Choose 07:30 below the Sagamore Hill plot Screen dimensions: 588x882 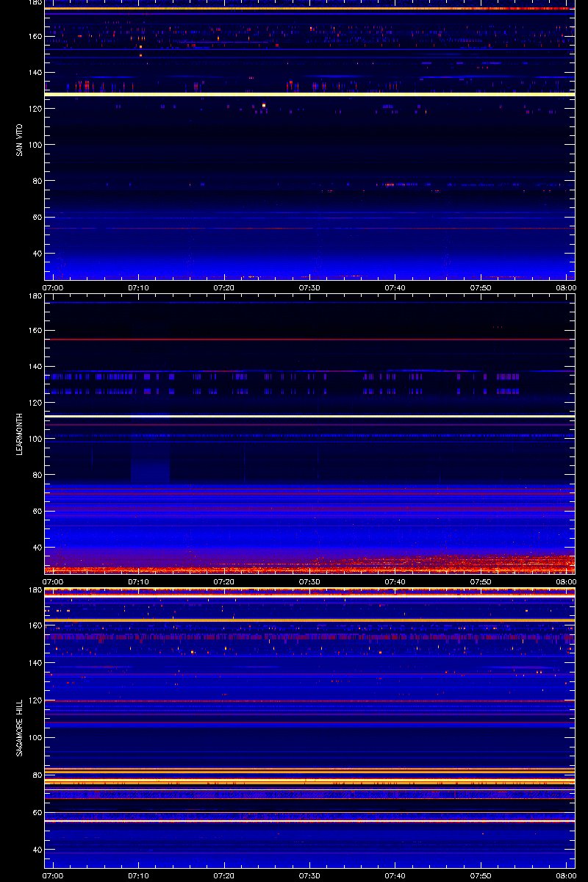click(309, 875)
